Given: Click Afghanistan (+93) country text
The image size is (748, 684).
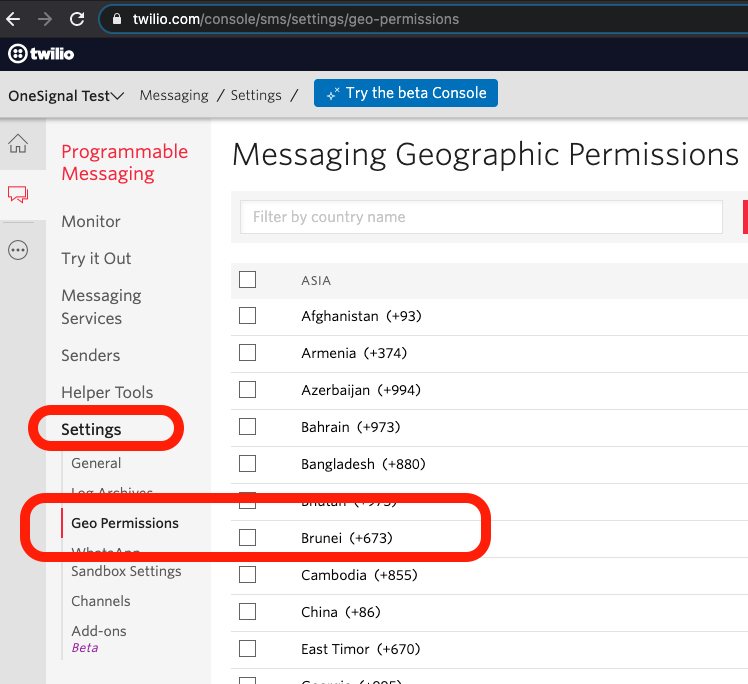Looking at the screenshot, I should [361, 316].
